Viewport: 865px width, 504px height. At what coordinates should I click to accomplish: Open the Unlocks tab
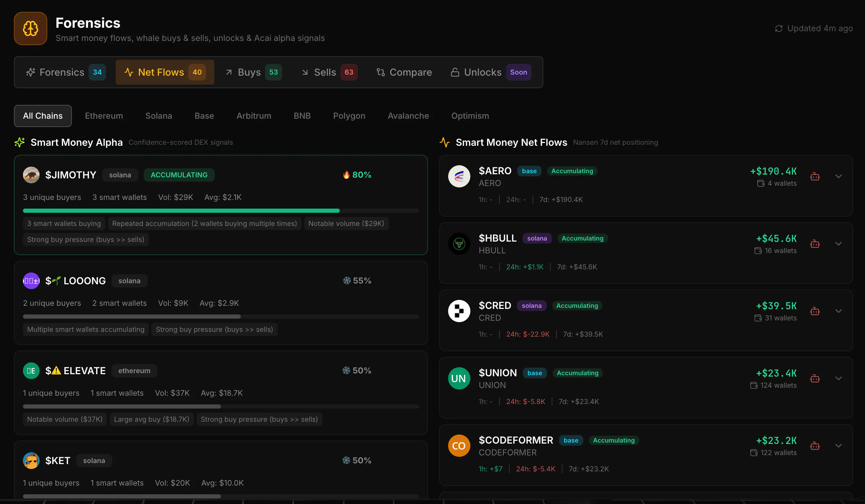pos(491,72)
